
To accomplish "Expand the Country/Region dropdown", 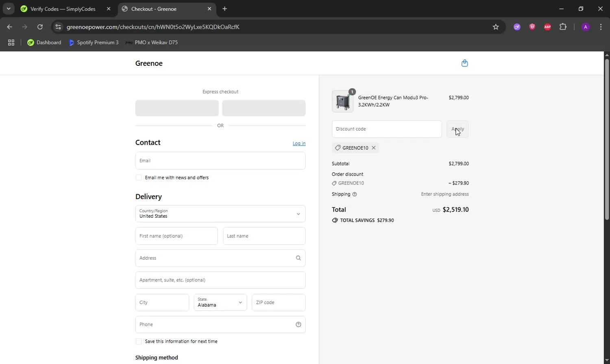I will [x=220, y=214].
